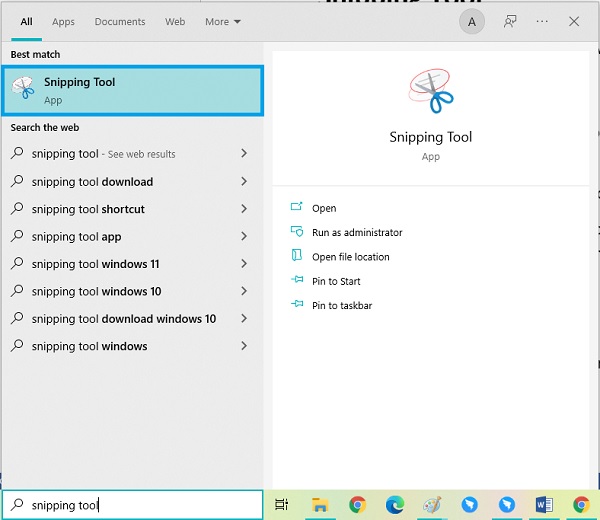Click Open in the app actions
Viewport: 600px width, 520px height.
[x=324, y=208]
